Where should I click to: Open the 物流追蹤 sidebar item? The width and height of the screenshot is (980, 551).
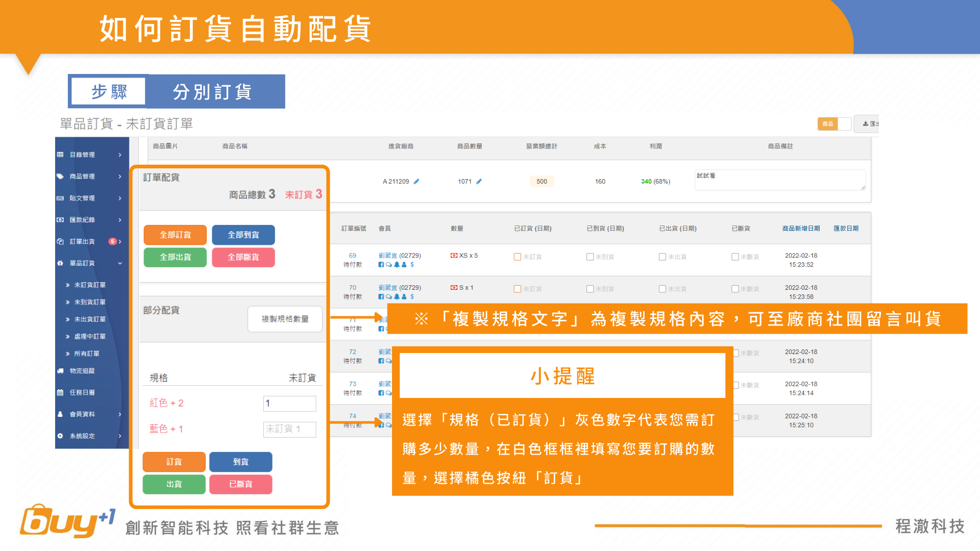82,371
